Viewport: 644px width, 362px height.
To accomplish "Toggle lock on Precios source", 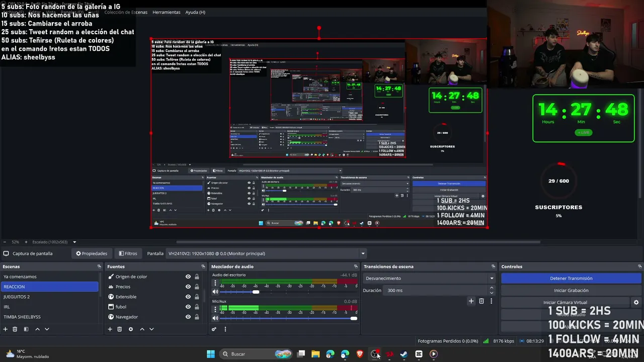I will pyautogui.click(x=197, y=287).
